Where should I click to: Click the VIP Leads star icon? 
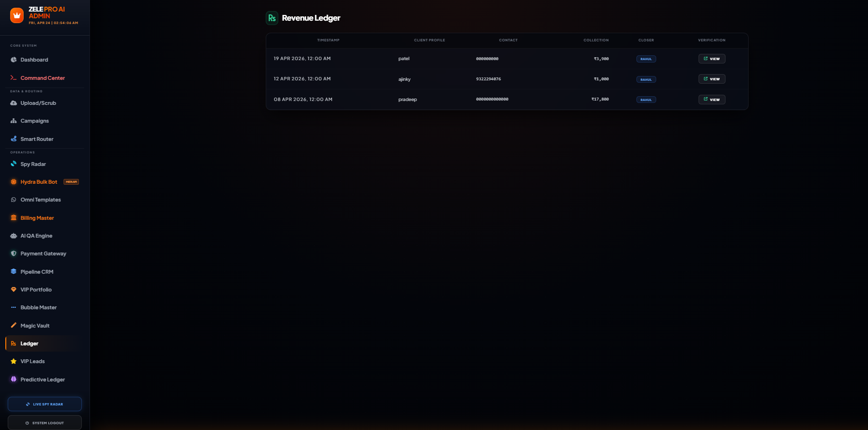[13, 361]
